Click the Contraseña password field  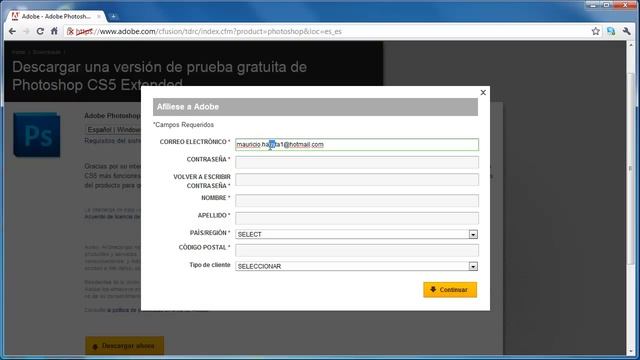pyautogui.click(x=357, y=162)
